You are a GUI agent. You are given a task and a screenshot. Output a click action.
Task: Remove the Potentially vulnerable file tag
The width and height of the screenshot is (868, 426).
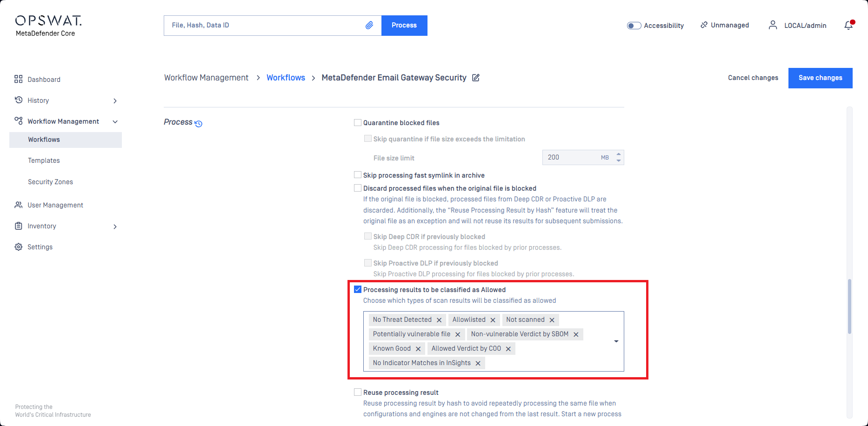458,334
